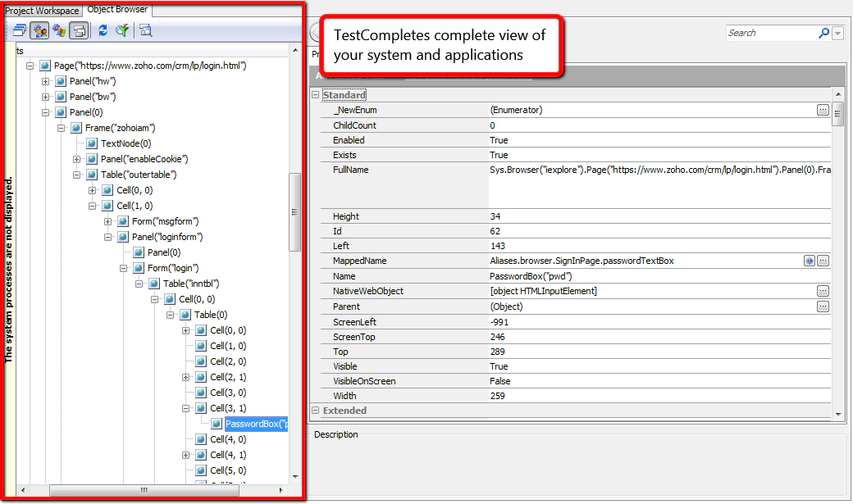853x504 pixels.
Task: Select the cascade windows layout icon
Action: (x=19, y=30)
